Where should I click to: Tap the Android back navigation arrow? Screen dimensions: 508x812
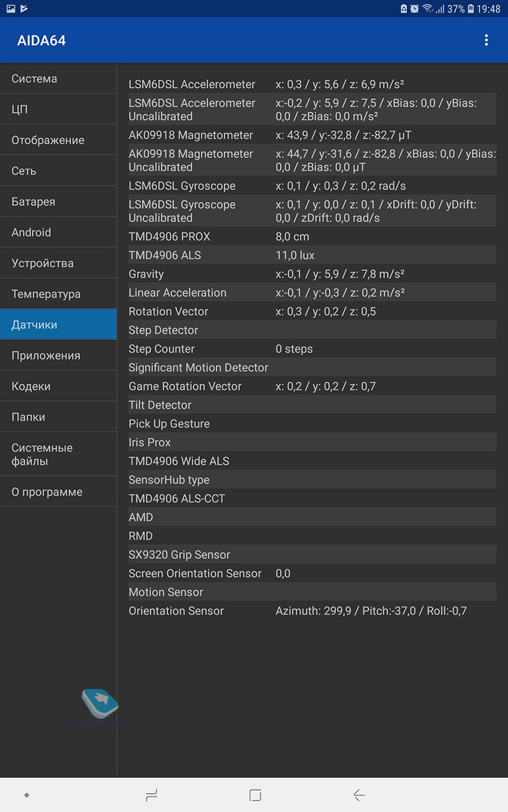click(x=359, y=795)
